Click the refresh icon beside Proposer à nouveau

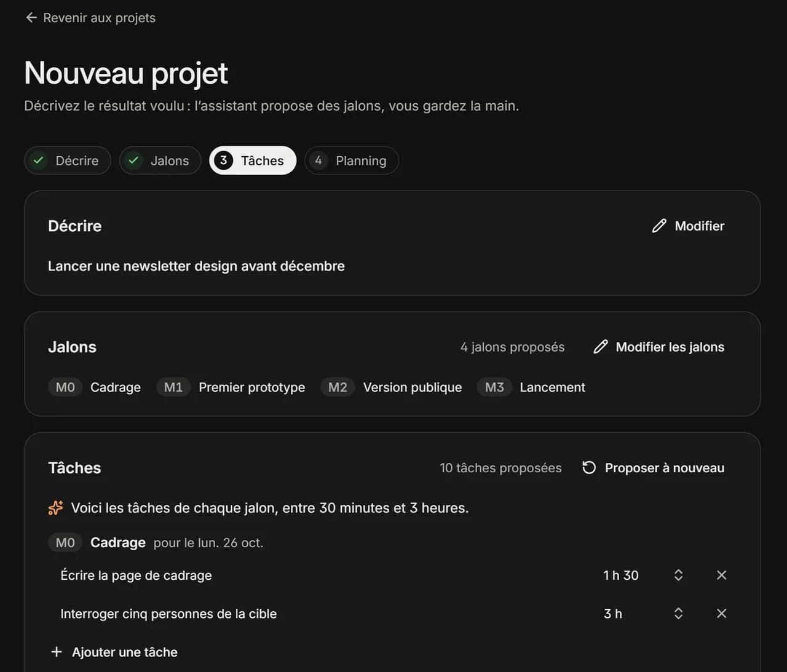589,468
